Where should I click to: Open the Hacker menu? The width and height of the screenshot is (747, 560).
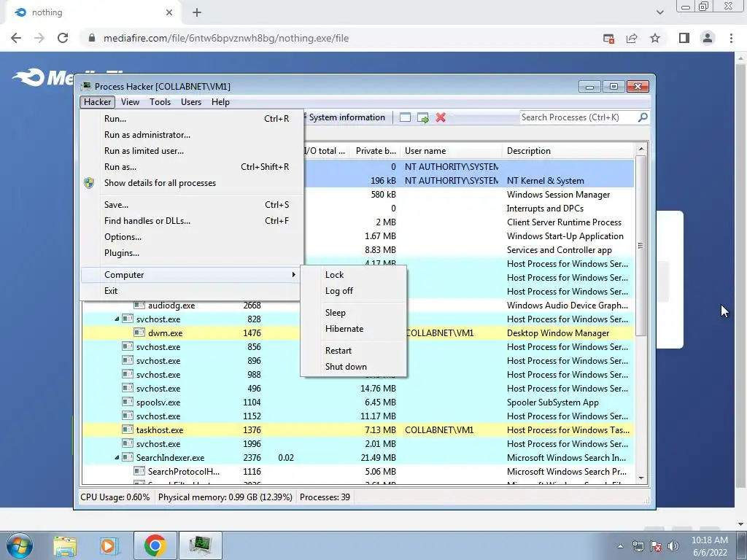(x=97, y=102)
